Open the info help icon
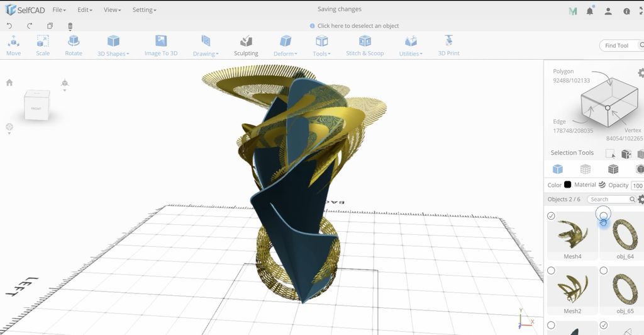The height and width of the screenshot is (335, 644). pos(626,11)
